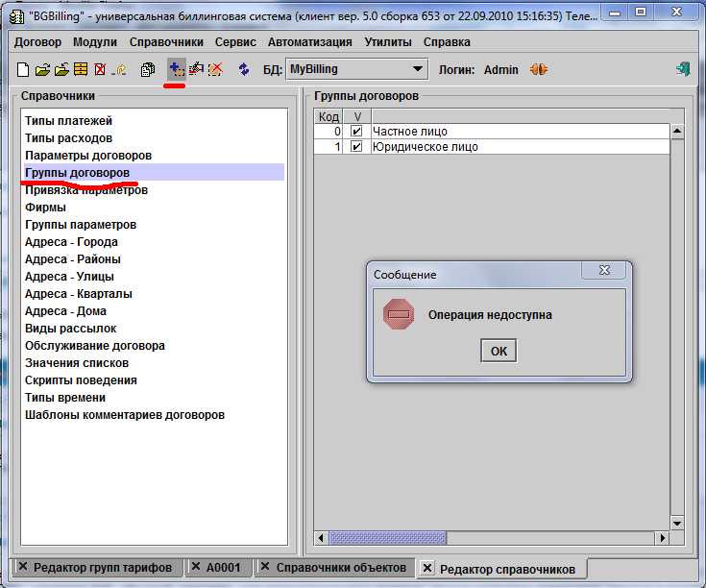The height and width of the screenshot is (588, 706).
Task: Select Группы договоров in the list
Action: (x=154, y=172)
